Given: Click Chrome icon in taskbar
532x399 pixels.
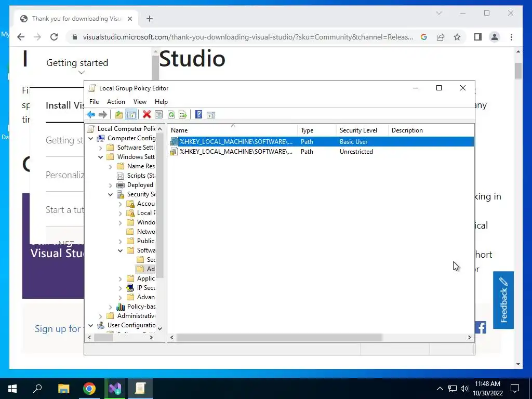Looking at the screenshot, I should tap(89, 389).
